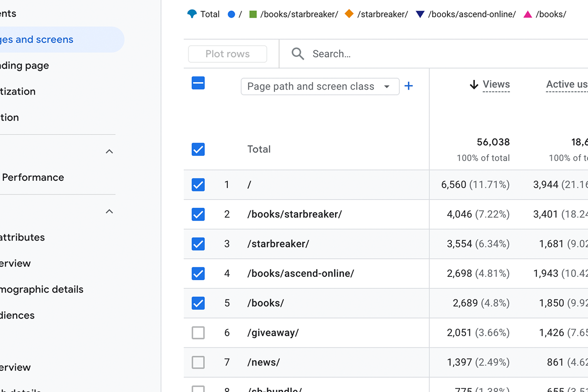The width and height of the screenshot is (588, 392).
Task: Click the plus icon to add dimension
Action: click(409, 86)
